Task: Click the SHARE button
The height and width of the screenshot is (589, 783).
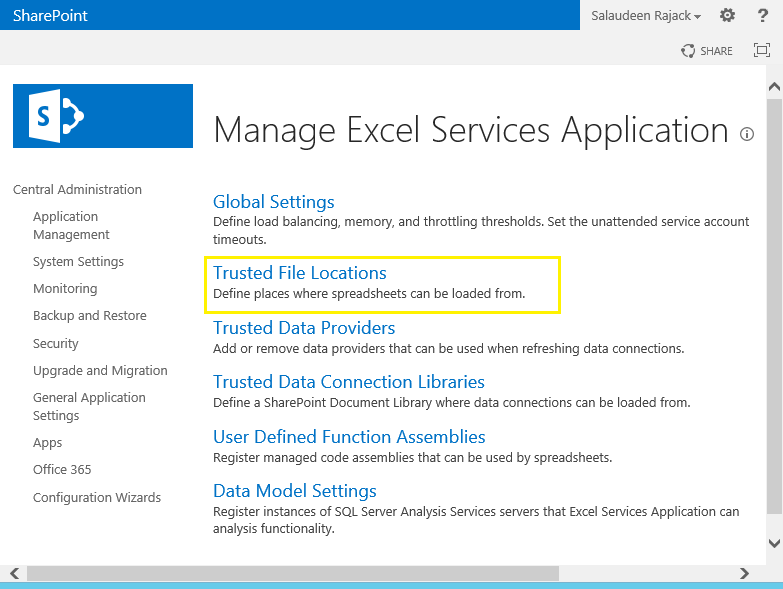Action: coord(707,51)
